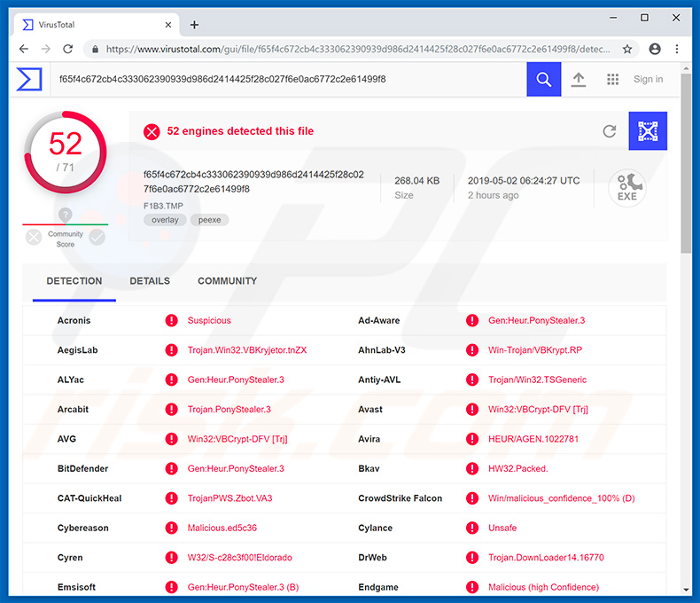Image resolution: width=700 pixels, height=603 pixels.
Task: Open the Chrome profile avatar icon
Action: click(x=655, y=49)
